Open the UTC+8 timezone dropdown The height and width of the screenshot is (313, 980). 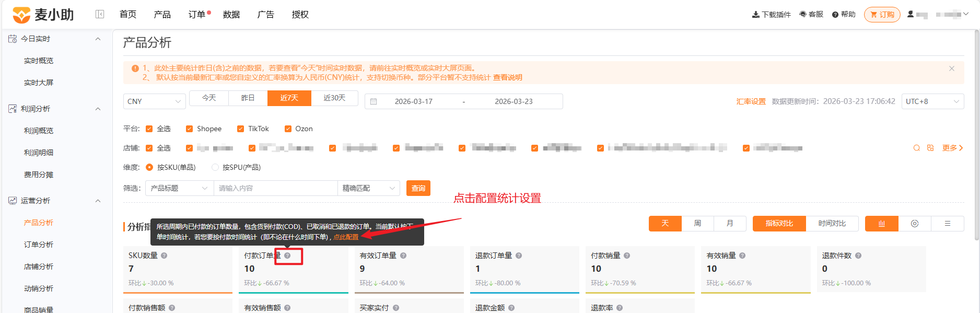point(933,101)
